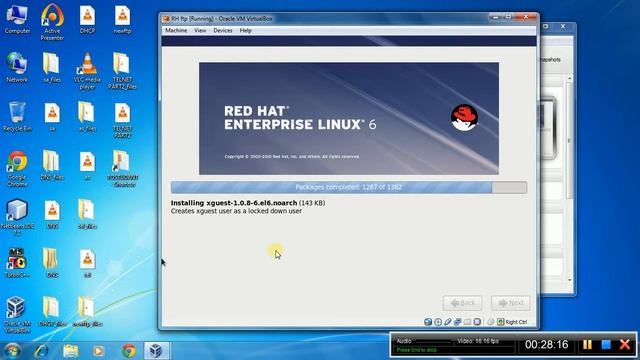Screen dimensions: 640x360
Task: Select the NetBeans IDE desktop shortcut
Action: (17, 218)
